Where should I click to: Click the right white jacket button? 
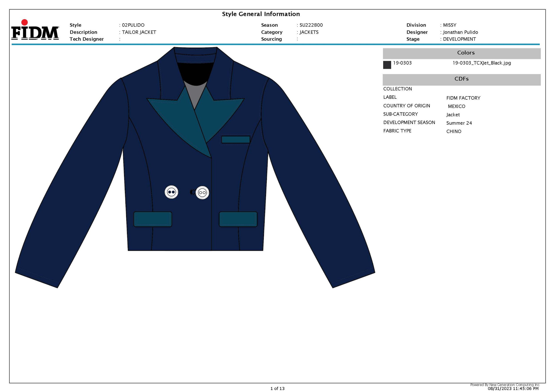202,193
